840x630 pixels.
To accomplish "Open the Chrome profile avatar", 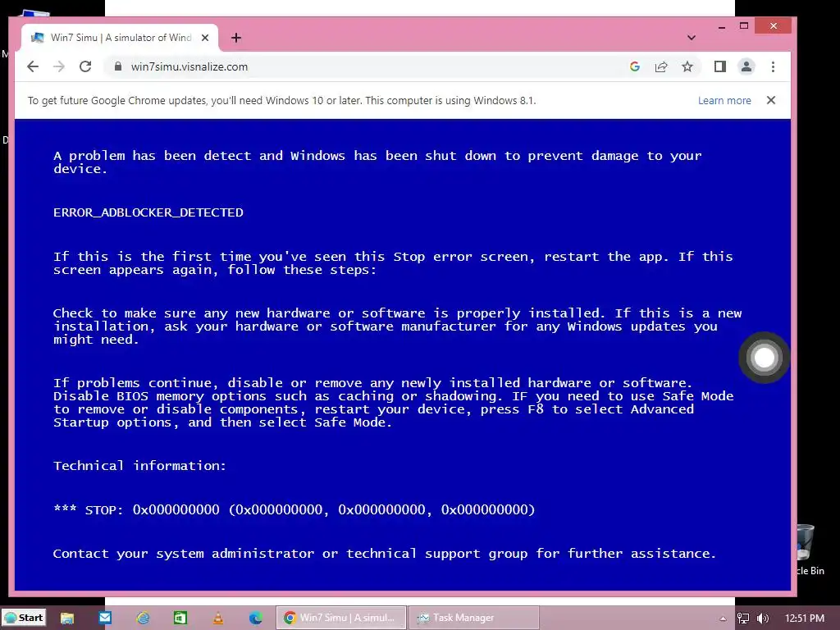I will (x=746, y=66).
